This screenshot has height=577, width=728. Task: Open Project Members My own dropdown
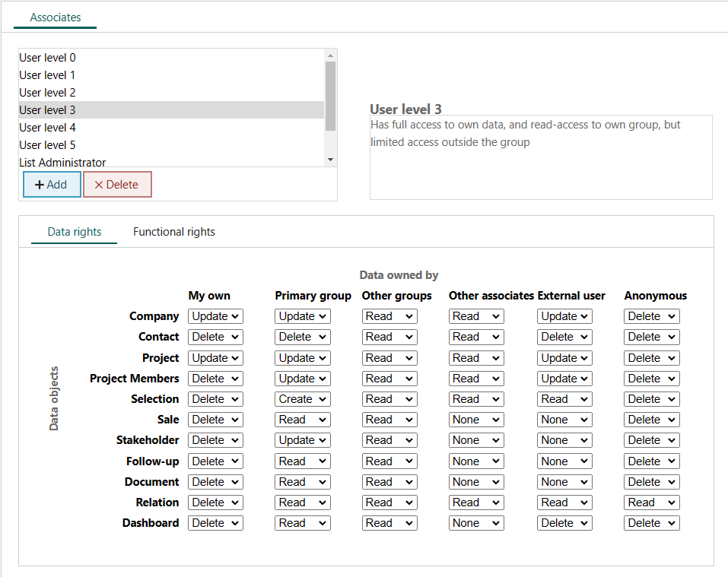[x=215, y=379]
